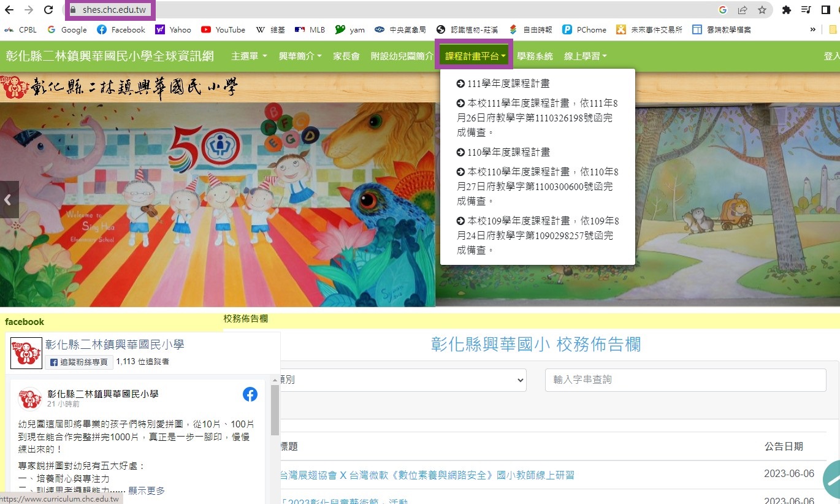The width and height of the screenshot is (840, 504).
Task: Show more bookmarks with the double chevron
Action: [813, 29]
